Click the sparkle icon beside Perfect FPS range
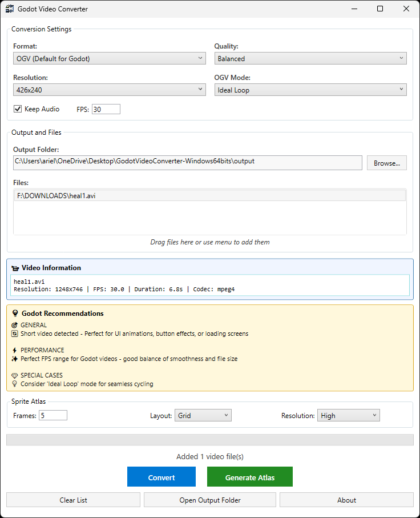 15,359
